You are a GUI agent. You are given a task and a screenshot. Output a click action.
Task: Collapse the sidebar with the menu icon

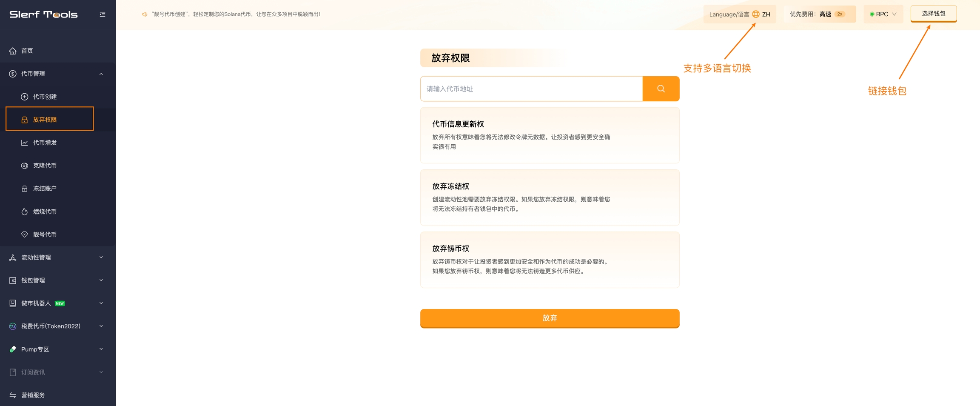click(103, 14)
